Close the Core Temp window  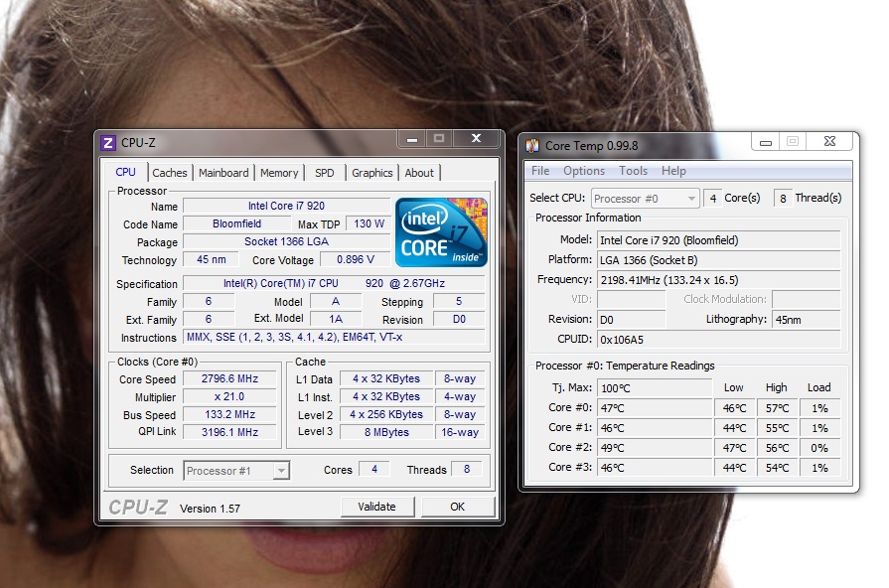[829, 142]
